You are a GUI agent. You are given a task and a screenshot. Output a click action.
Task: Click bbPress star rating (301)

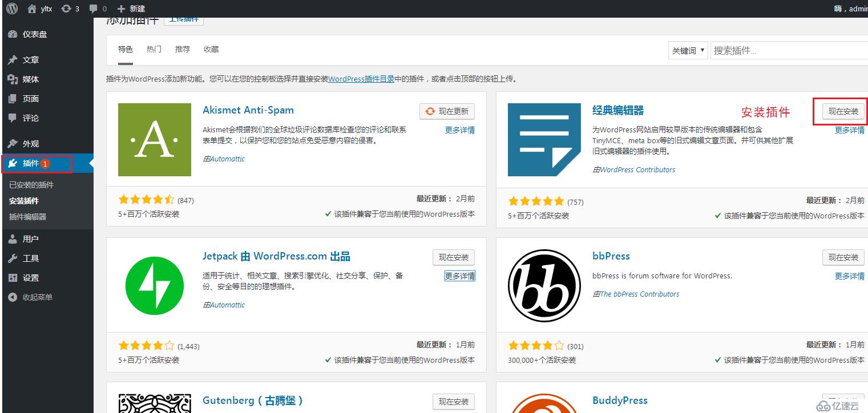click(x=536, y=345)
